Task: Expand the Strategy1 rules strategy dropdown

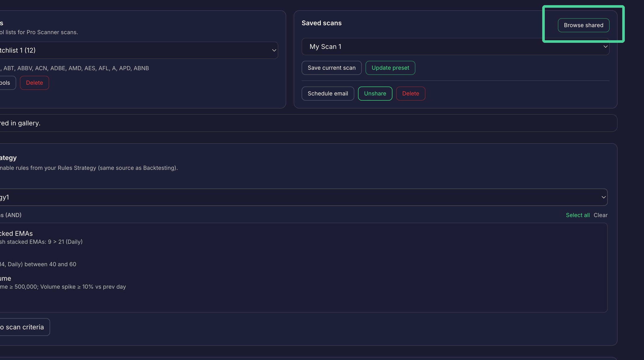Action: (304, 197)
